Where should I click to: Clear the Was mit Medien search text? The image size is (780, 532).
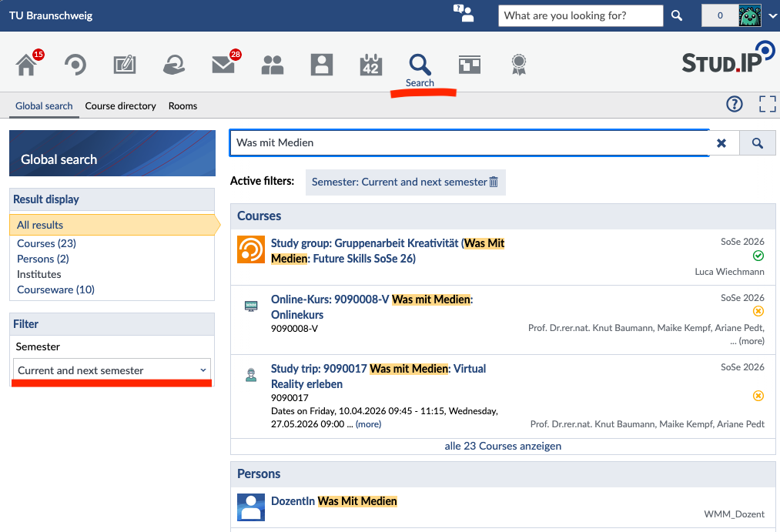point(721,143)
